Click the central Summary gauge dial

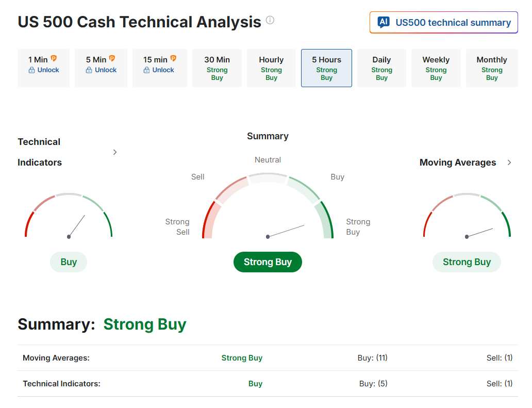point(268,206)
